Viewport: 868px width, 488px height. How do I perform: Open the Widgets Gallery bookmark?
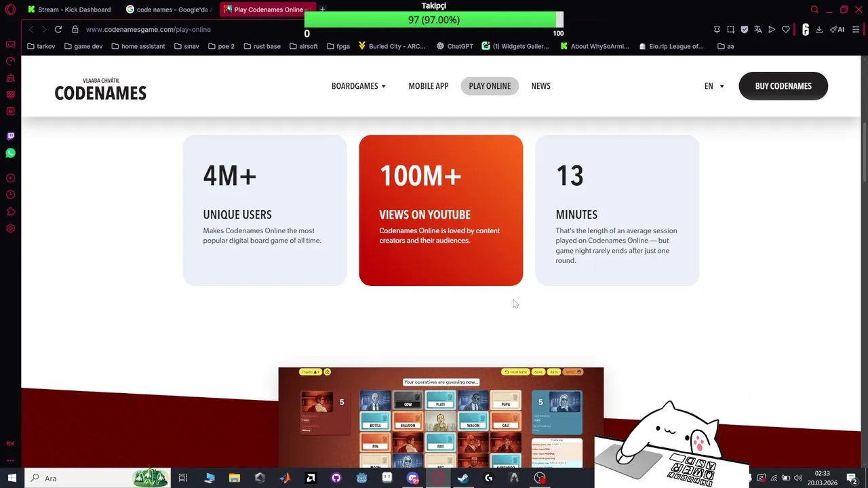pyautogui.click(x=515, y=46)
